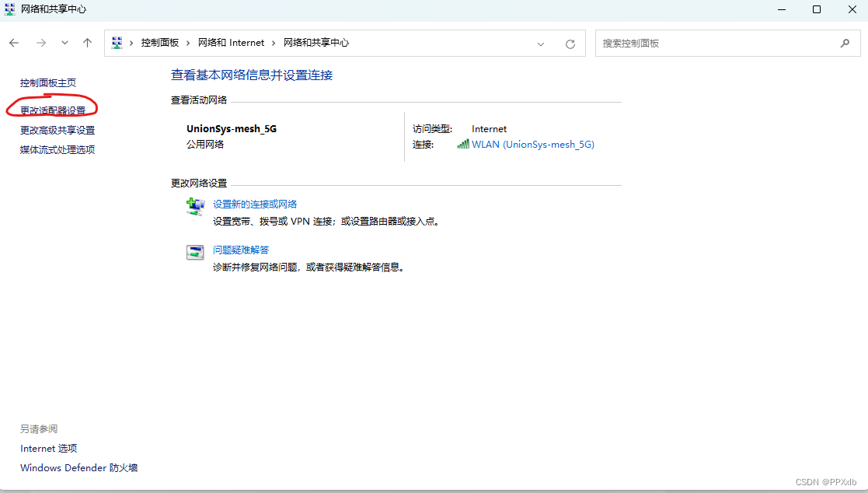Image resolution: width=868 pixels, height=493 pixels.
Task: Open address bar history dropdown
Action: point(541,44)
